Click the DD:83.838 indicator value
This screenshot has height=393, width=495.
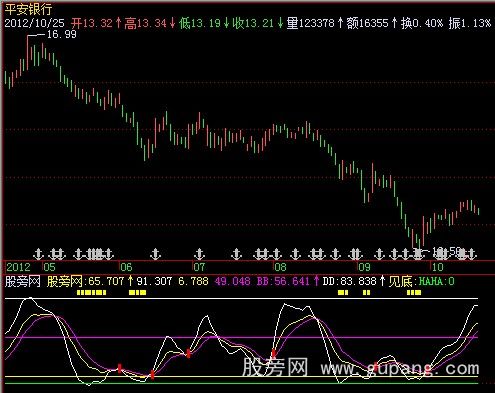coord(349,282)
